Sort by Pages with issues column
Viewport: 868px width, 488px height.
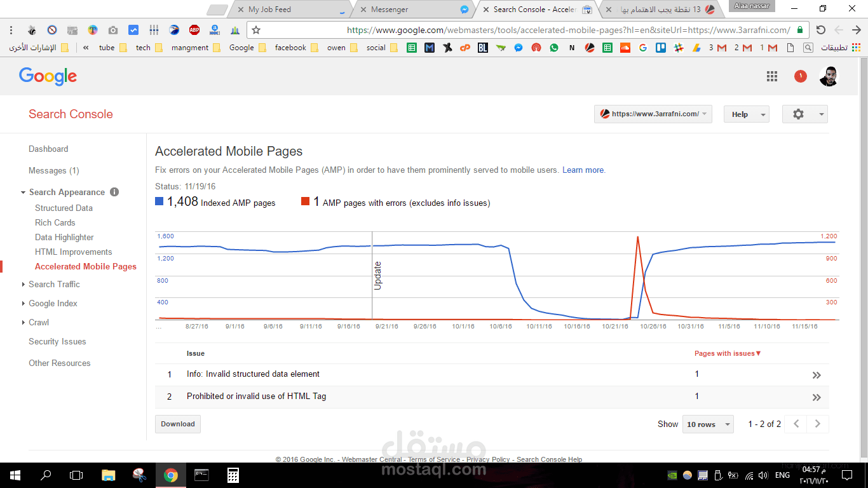coord(728,353)
